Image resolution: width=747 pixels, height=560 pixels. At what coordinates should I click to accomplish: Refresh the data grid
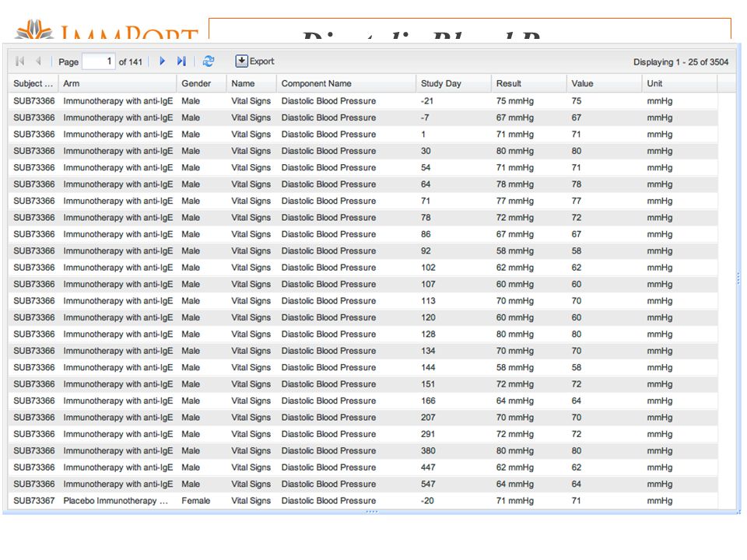tap(209, 61)
